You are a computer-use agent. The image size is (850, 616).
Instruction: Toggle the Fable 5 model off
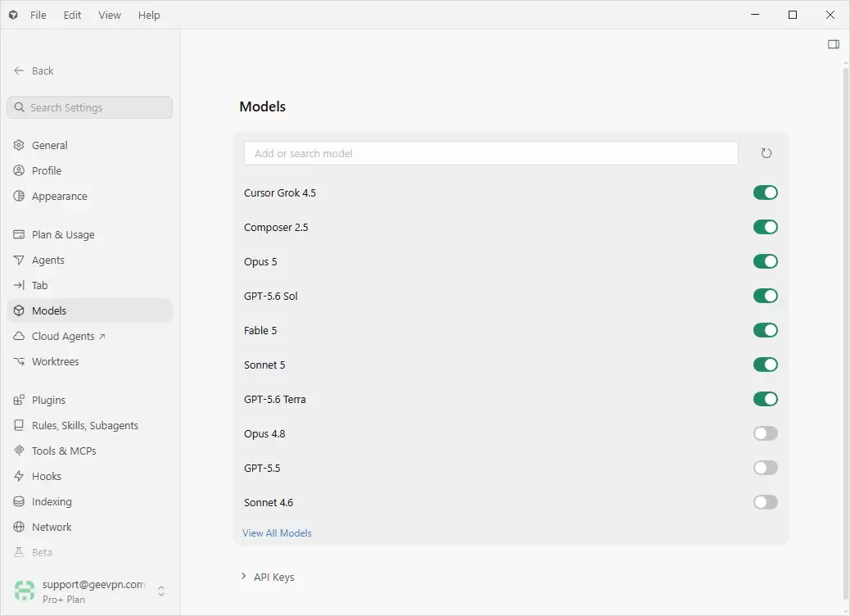coord(766,330)
